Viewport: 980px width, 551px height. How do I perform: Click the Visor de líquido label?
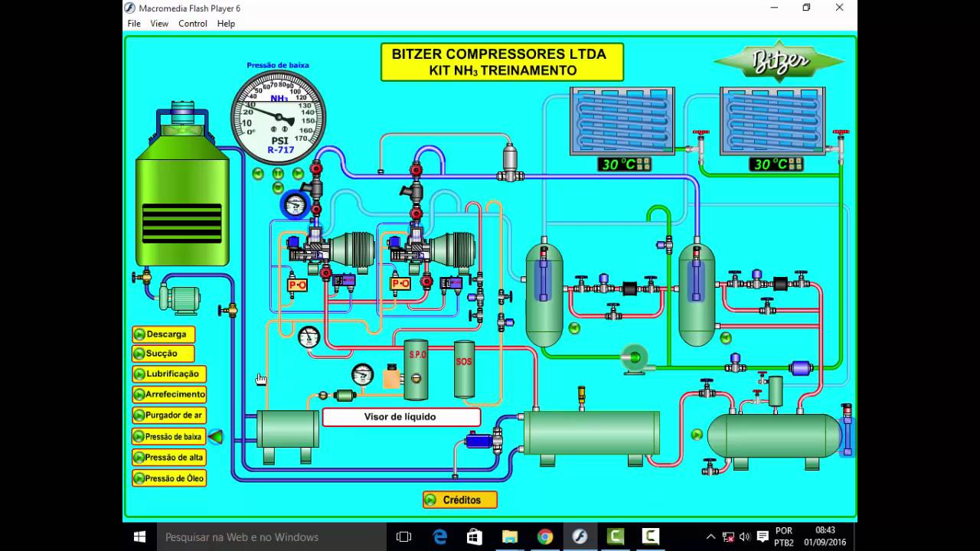[x=401, y=417]
